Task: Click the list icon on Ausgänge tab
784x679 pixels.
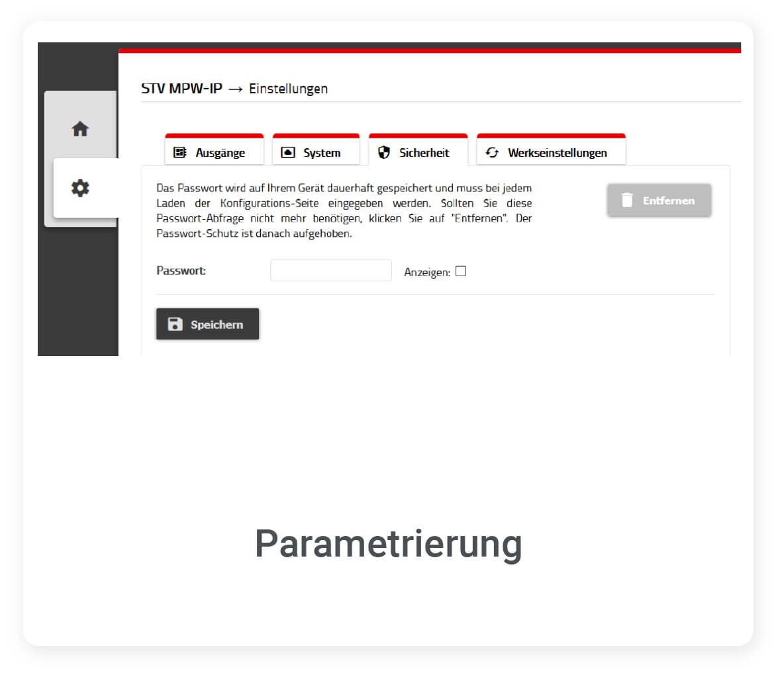Action: click(x=179, y=152)
